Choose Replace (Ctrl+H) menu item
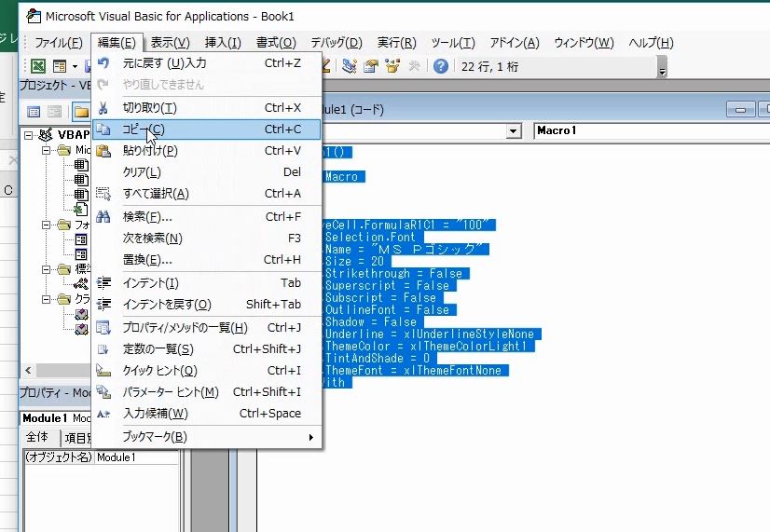Image resolution: width=770 pixels, height=532 pixels. click(207, 260)
